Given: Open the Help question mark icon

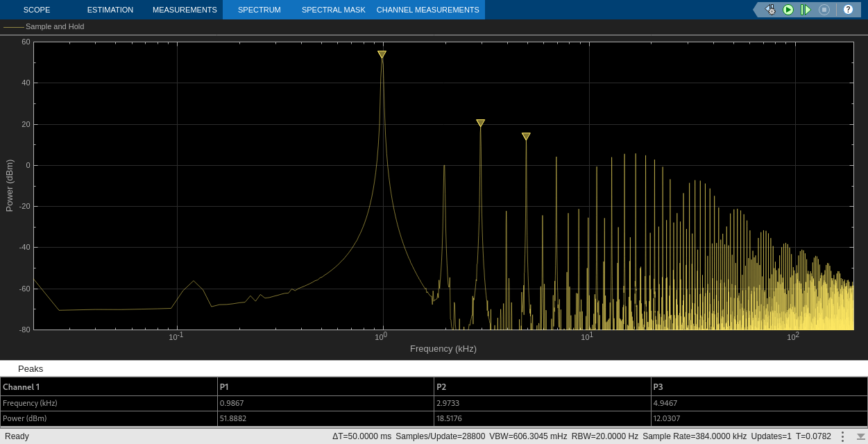Looking at the screenshot, I should pos(848,10).
